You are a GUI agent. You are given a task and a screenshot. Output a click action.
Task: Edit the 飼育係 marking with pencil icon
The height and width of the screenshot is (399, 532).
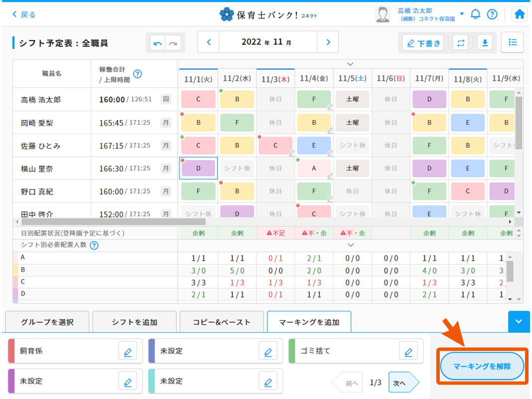tap(128, 352)
